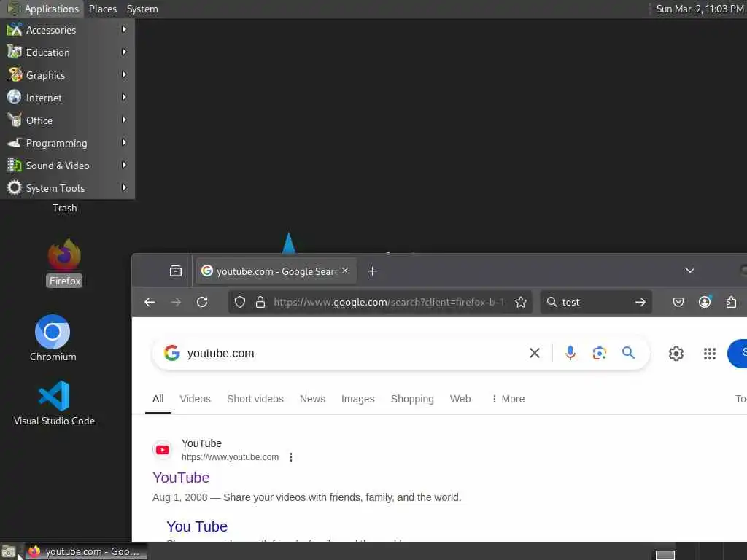The image size is (747, 560).
Task: Open a new Firefox tab
Action: tap(373, 271)
